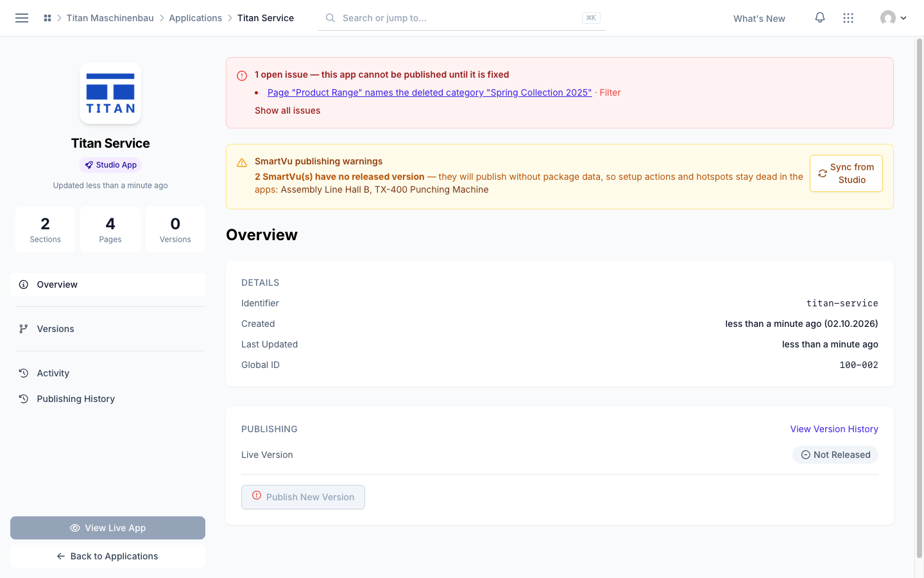Click the View Live App button
The image size is (924, 578).
coord(108,528)
